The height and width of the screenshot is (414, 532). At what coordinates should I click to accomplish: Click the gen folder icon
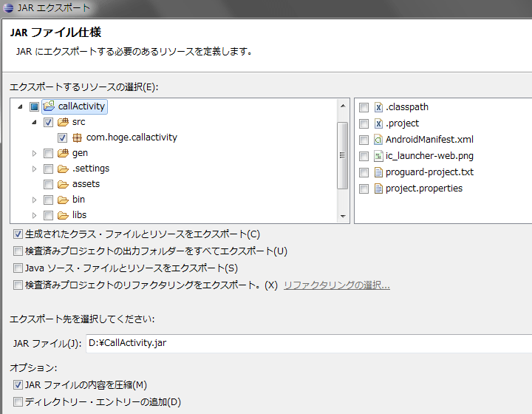[x=63, y=153]
